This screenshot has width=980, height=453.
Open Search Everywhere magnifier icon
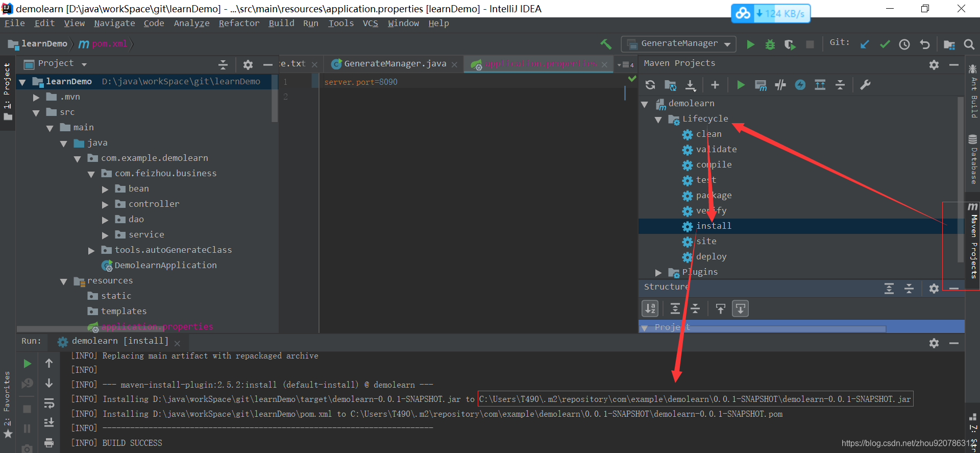[x=969, y=44]
